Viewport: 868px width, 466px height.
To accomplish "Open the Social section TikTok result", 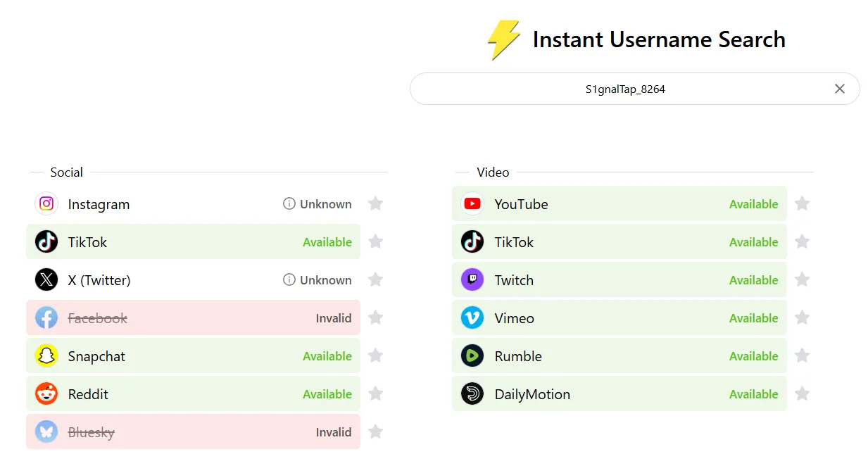I will pyautogui.click(x=193, y=242).
